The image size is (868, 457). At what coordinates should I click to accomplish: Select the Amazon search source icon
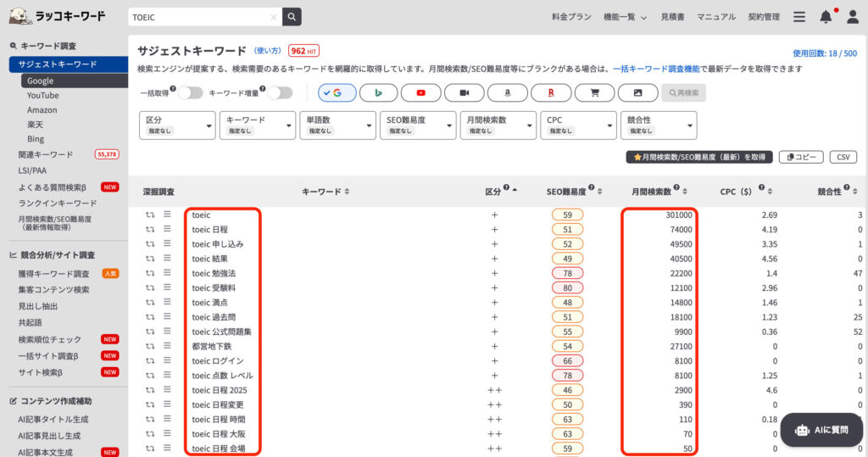click(507, 92)
